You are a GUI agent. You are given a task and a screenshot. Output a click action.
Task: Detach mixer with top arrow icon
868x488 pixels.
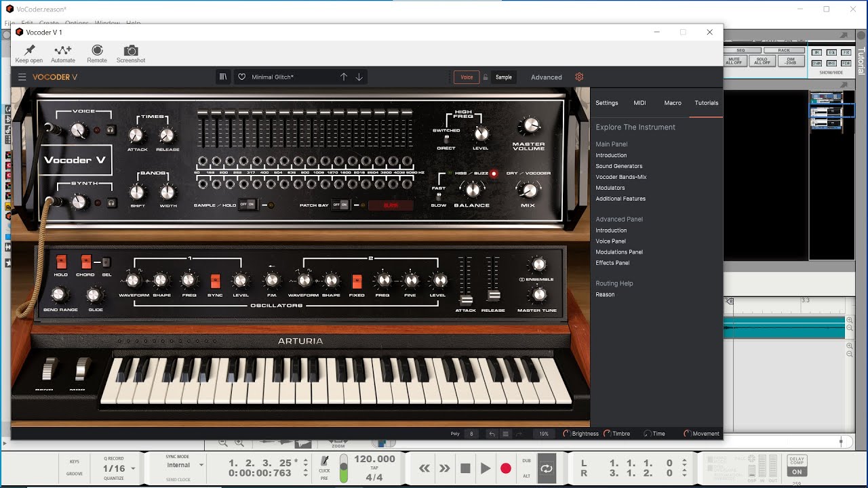click(x=844, y=35)
